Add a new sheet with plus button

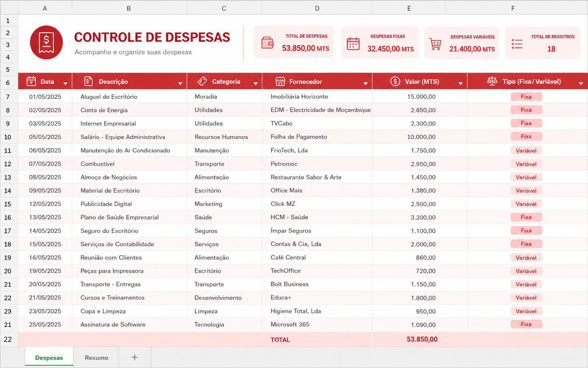coord(135,357)
